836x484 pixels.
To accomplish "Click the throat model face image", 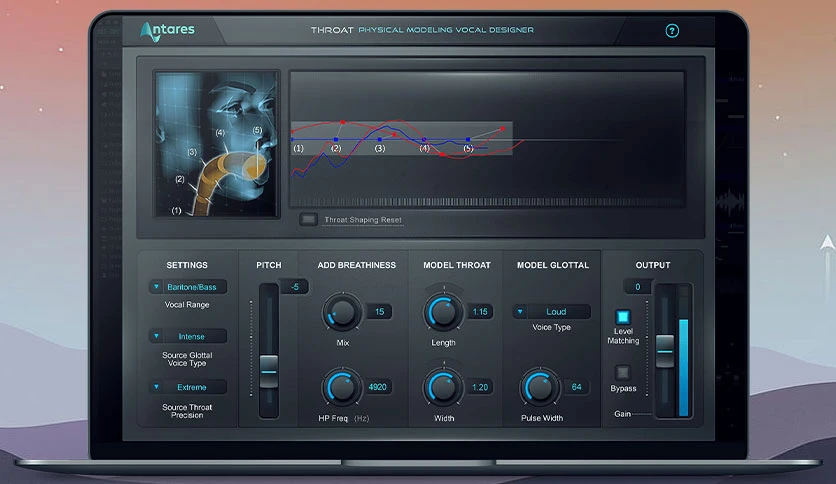I will pos(216,144).
